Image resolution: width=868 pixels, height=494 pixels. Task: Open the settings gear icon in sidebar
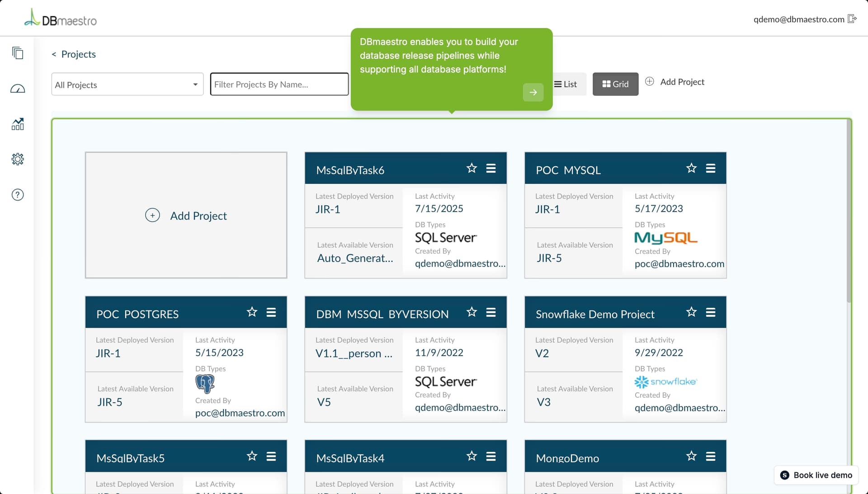(x=17, y=159)
